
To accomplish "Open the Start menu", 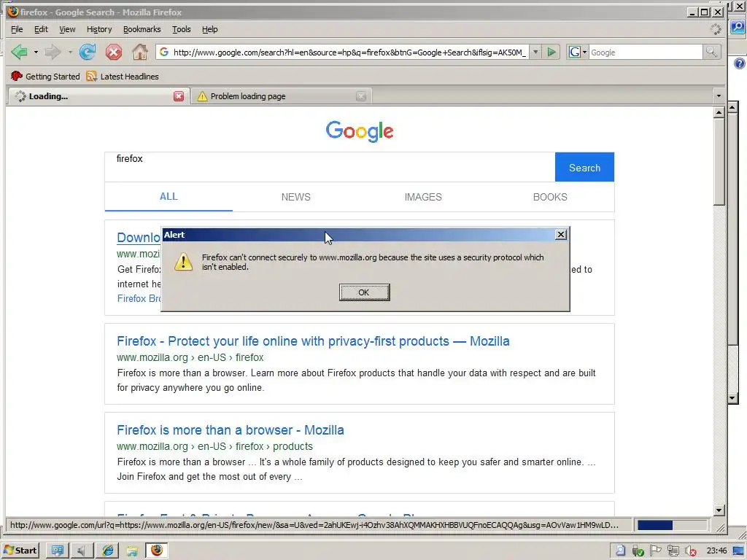I will pyautogui.click(x=20, y=551).
